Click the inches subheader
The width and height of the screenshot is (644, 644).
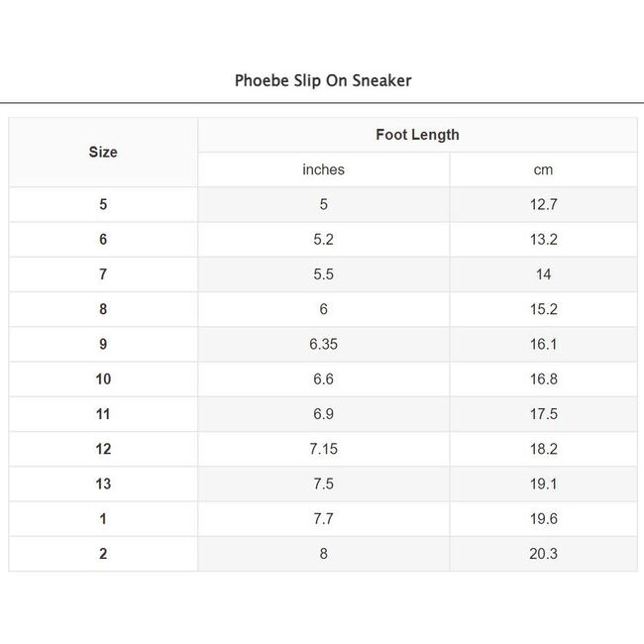(323, 169)
